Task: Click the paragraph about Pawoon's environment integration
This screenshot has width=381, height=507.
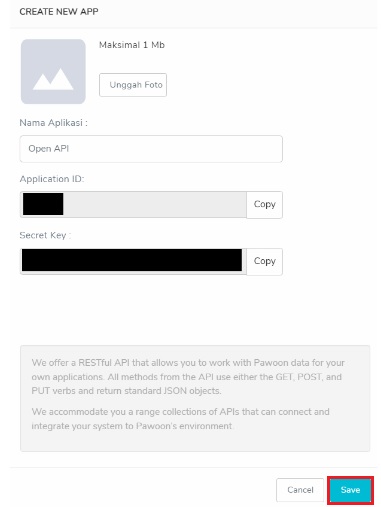Action: [180, 419]
